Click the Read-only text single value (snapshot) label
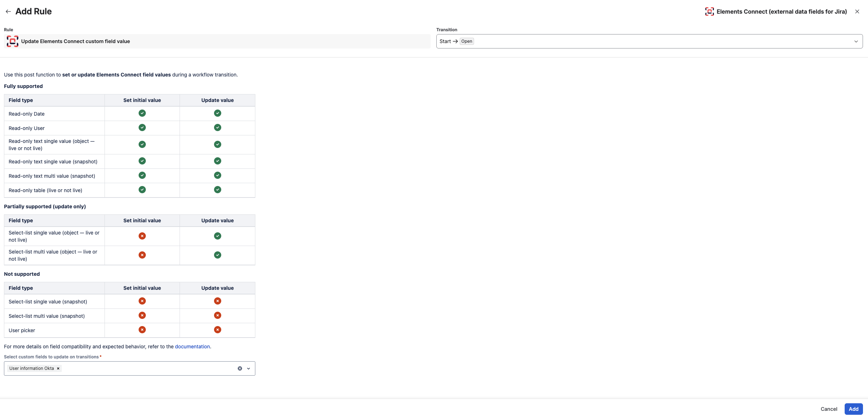868x418 pixels. pos(53,162)
